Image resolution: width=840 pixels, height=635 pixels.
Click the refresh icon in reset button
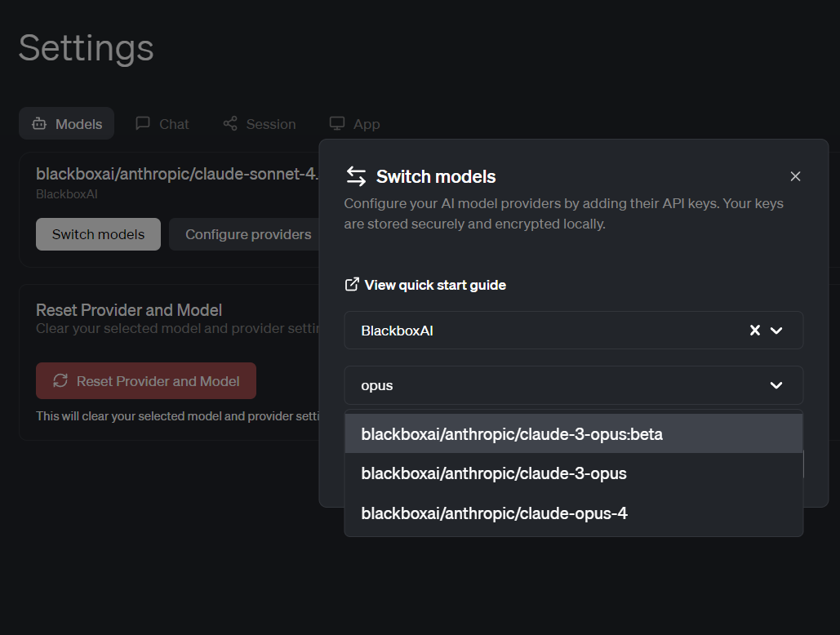tap(60, 380)
